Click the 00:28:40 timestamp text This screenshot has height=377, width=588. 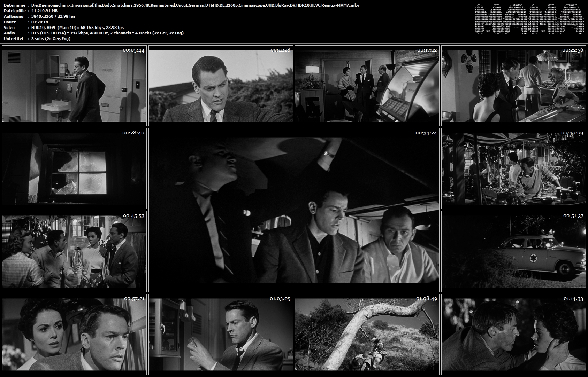click(133, 133)
